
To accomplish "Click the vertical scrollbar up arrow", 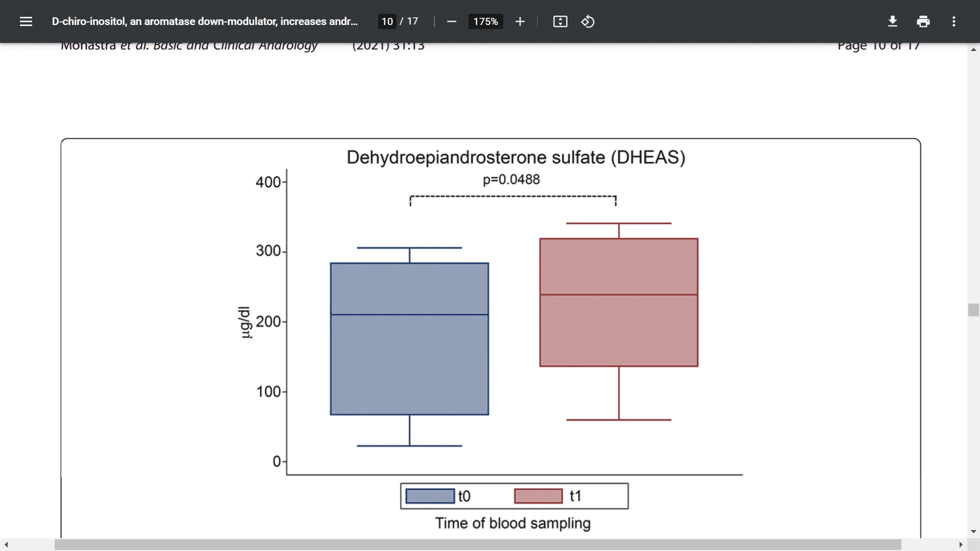I will [x=973, y=49].
